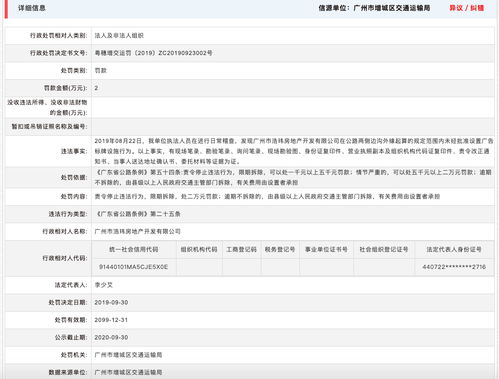Click the 暂扣或吊销证照名称及编号 label
This screenshot has height=379, width=499.
[50, 127]
